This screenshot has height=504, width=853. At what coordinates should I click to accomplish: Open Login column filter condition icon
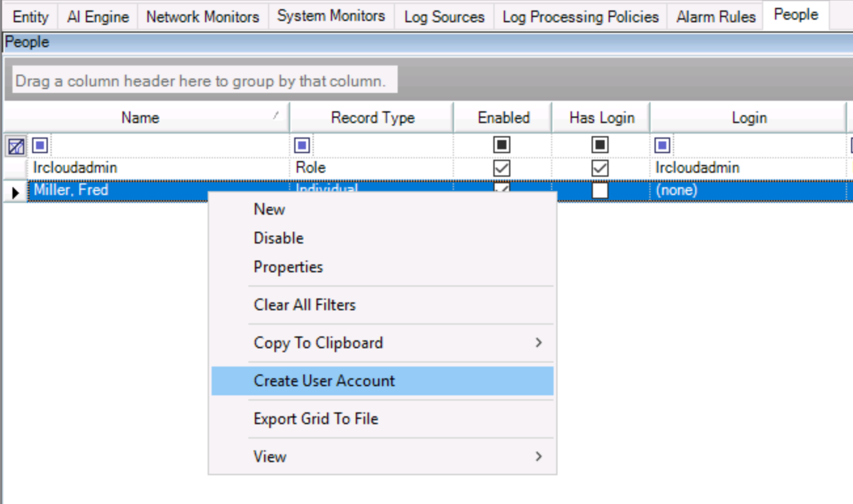tap(662, 145)
